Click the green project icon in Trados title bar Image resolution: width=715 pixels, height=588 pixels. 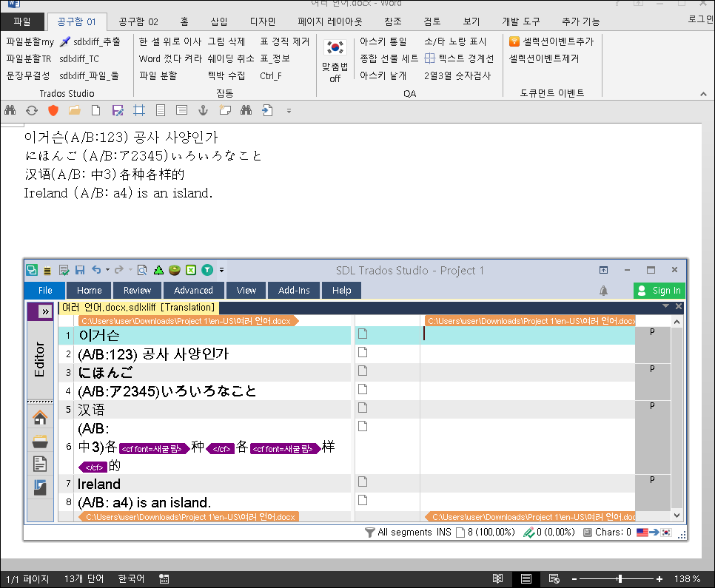point(32,270)
